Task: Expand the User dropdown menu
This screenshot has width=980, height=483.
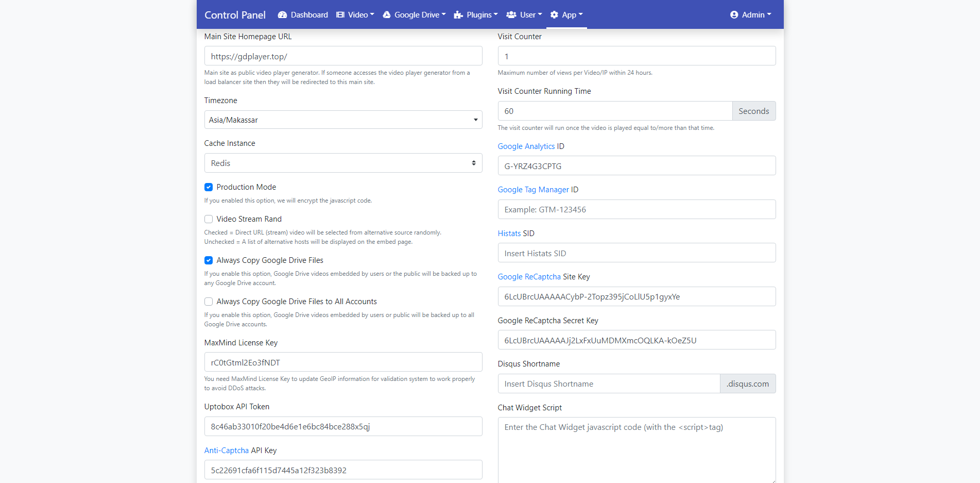Action: [x=524, y=15]
